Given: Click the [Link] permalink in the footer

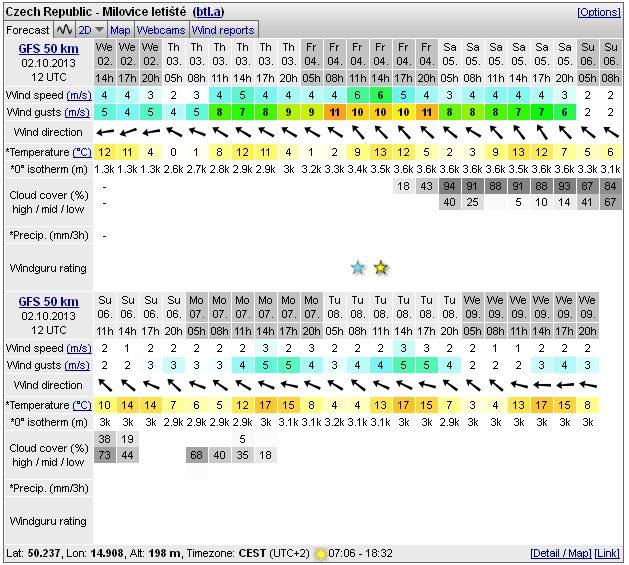Looking at the screenshot, I should point(607,553).
